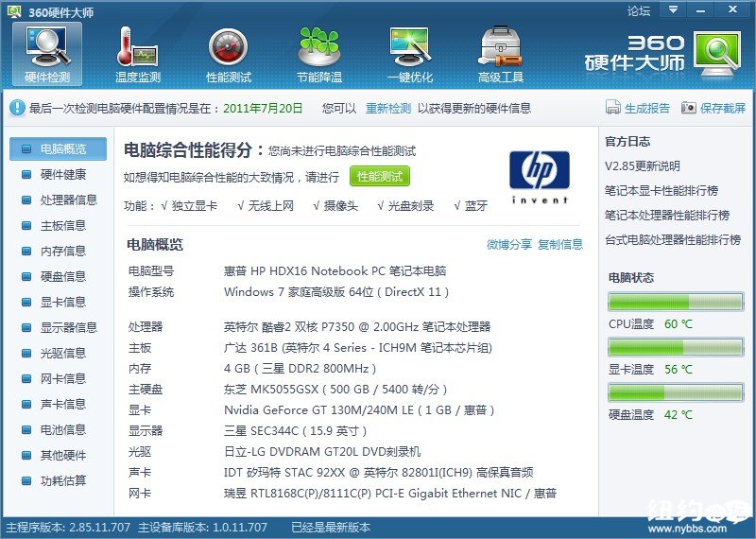This screenshot has width=756, height=539.
Task: Open the title bar dropdown arrow menu
Action: coord(673,9)
